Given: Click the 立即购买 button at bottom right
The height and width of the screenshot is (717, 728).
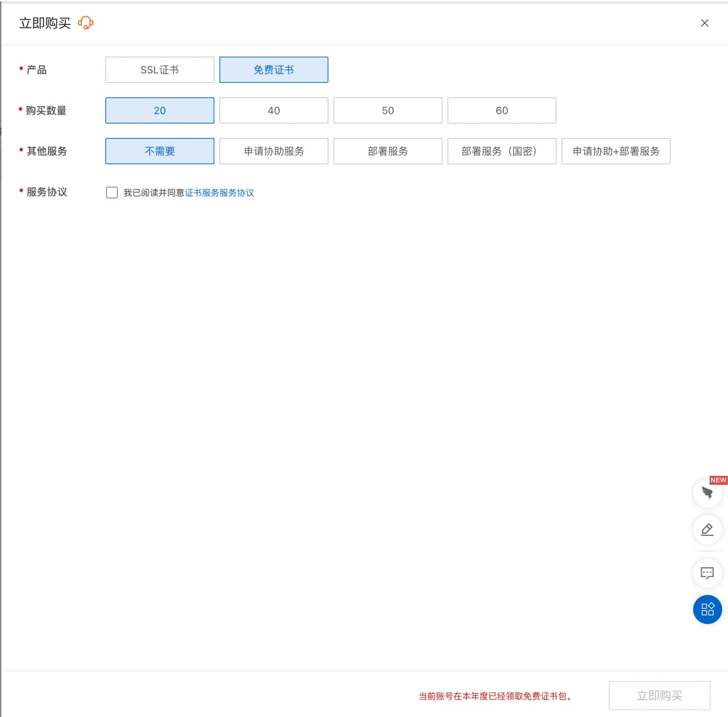Looking at the screenshot, I should (659, 695).
